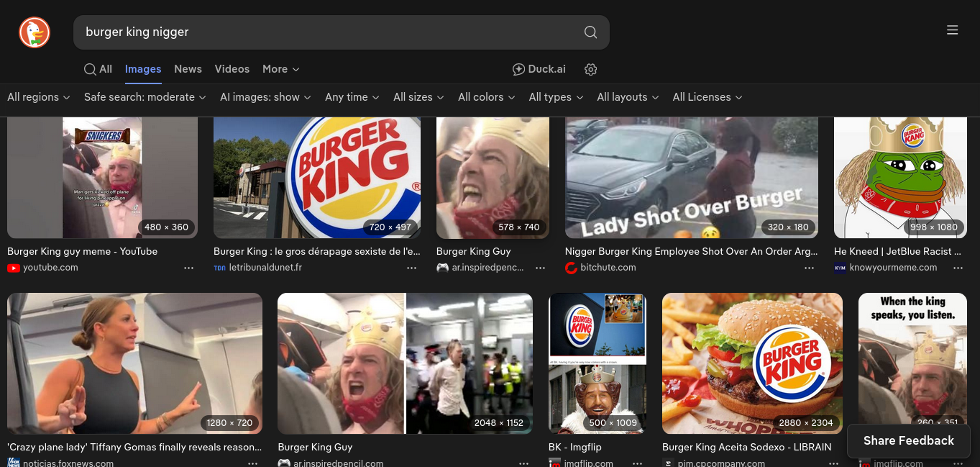Click the Burger King logo sign thumbnail

pyautogui.click(x=317, y=178)
